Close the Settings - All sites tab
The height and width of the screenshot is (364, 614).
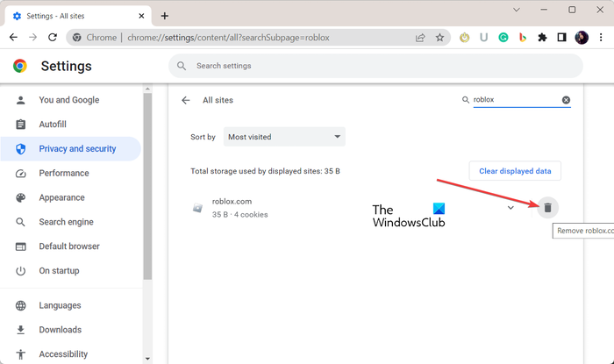point(141,16)
